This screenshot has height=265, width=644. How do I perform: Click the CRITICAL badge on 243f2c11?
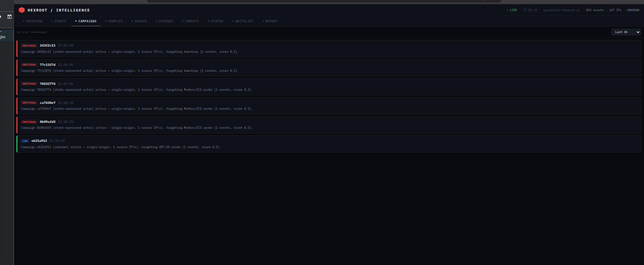tap(29, 46)
